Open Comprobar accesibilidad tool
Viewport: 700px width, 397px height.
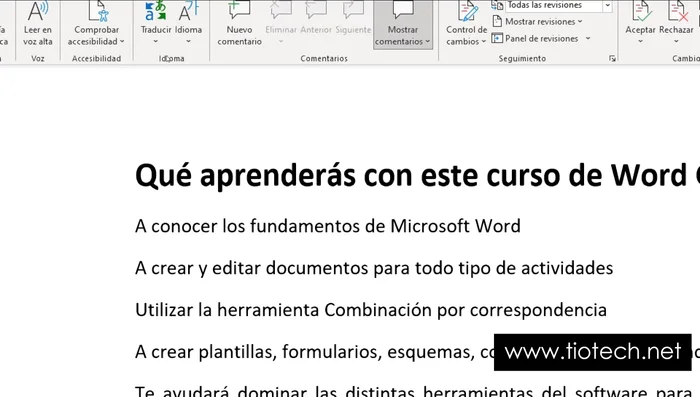[x=96, y=25]
